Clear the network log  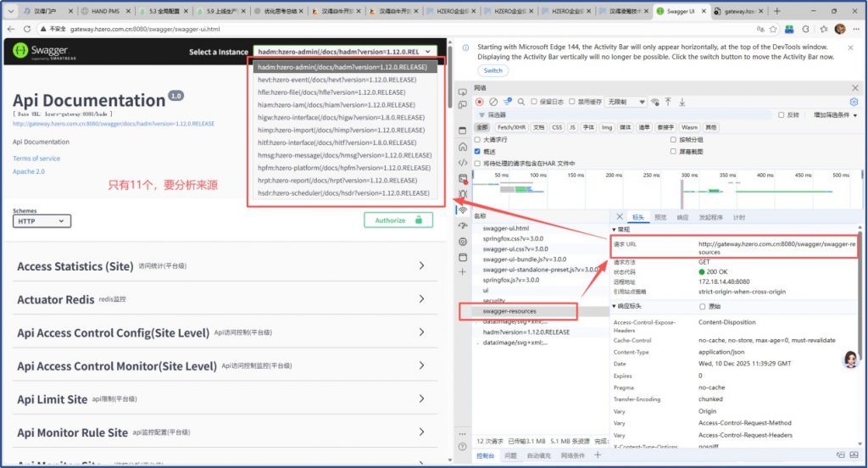[493, 102]
